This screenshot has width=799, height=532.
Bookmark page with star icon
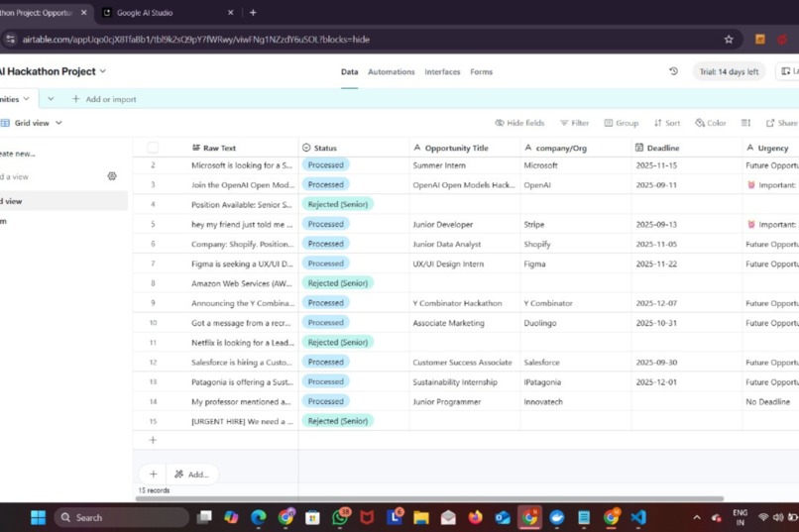[x=729, y=40]
